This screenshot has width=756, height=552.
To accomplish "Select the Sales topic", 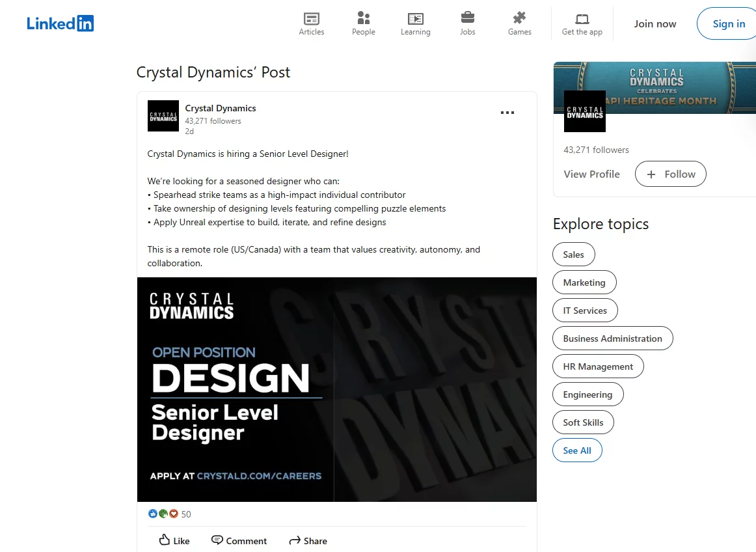I will (574, 255).
